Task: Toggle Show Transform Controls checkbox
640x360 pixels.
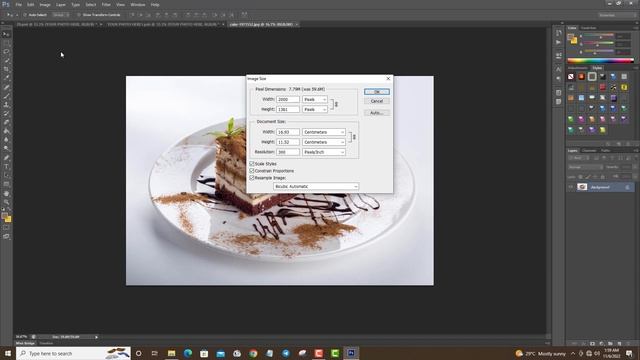Action: tap(79, 15)
